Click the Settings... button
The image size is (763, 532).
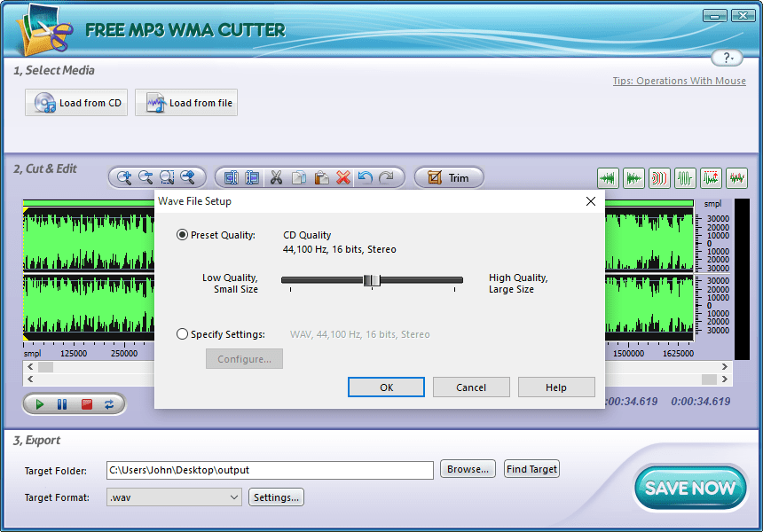tap(277, 497)
